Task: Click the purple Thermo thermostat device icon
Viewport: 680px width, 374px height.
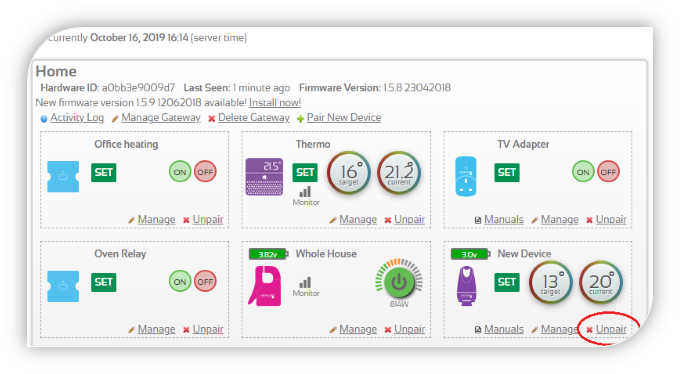Action: [264, 177]
